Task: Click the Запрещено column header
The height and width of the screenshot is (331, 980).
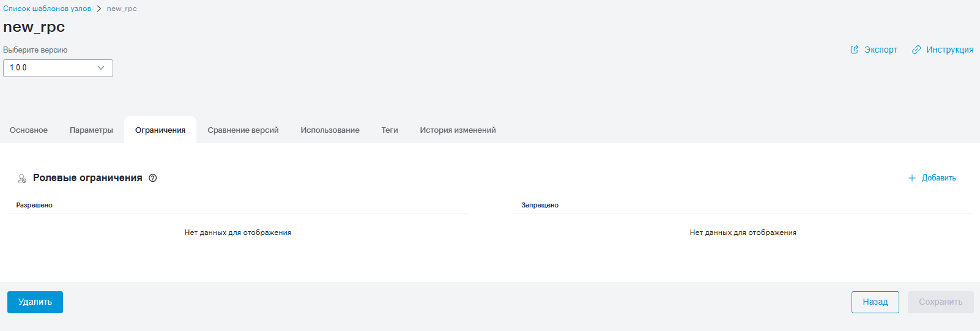Action: point(540,205)
